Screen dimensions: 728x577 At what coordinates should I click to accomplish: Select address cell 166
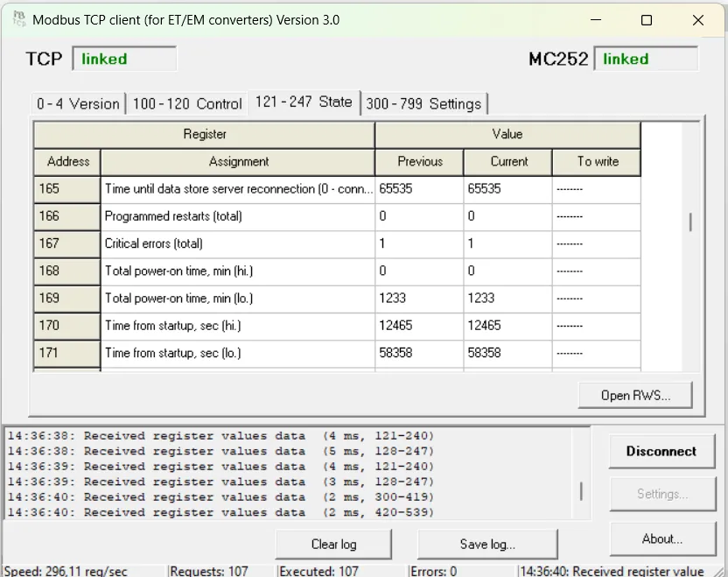pos(67,216)
